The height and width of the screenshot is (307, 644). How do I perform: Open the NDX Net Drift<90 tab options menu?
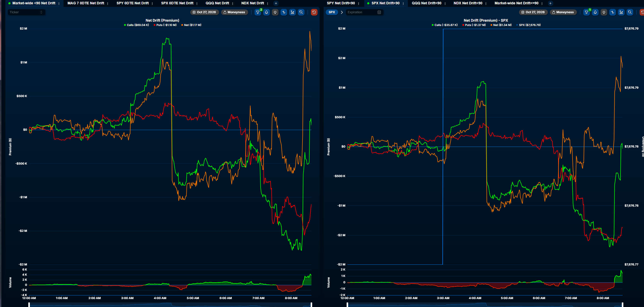(x=486, y=3)
